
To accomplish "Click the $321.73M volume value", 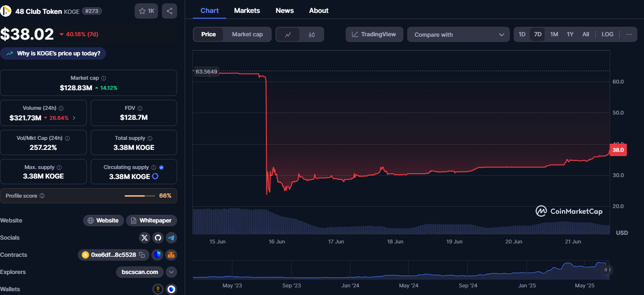I will coord(25,118).
